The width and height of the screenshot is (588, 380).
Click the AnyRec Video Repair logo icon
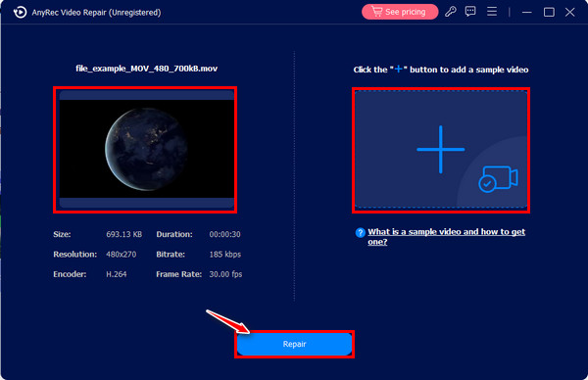pos(20,12)
